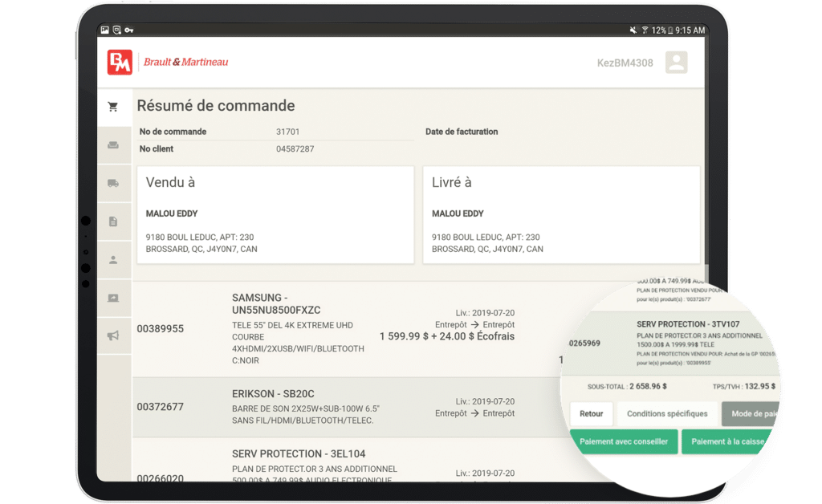Open the shopping cart sidebar icon
Screen dimensions: 822x504
pyautogui.click(x=112, y=107)
